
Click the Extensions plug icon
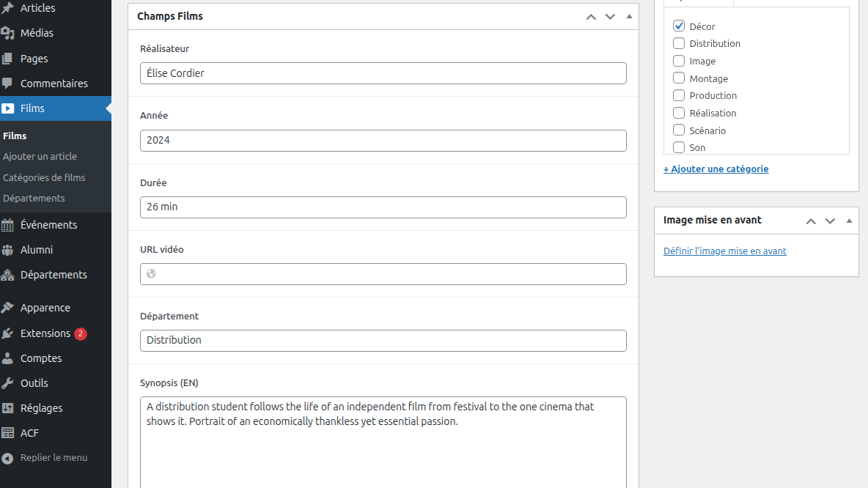[x=8, y=333]
